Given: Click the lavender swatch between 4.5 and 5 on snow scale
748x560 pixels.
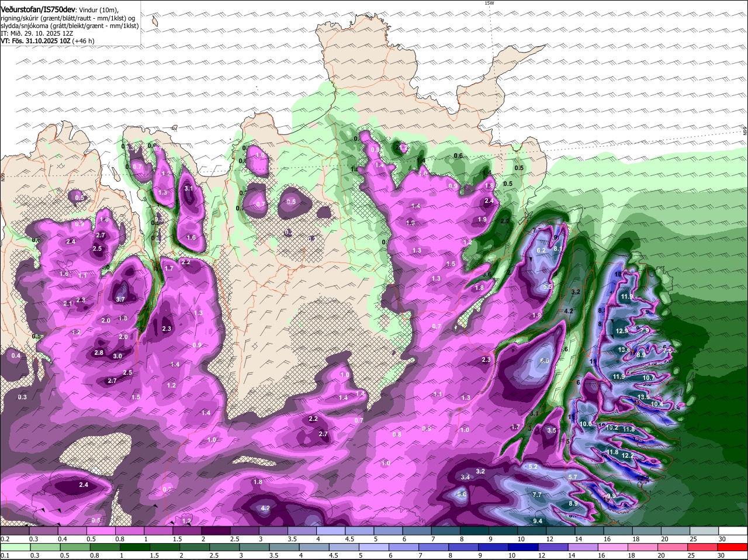Looking at the screenshot, I should (x=360, y=531).
